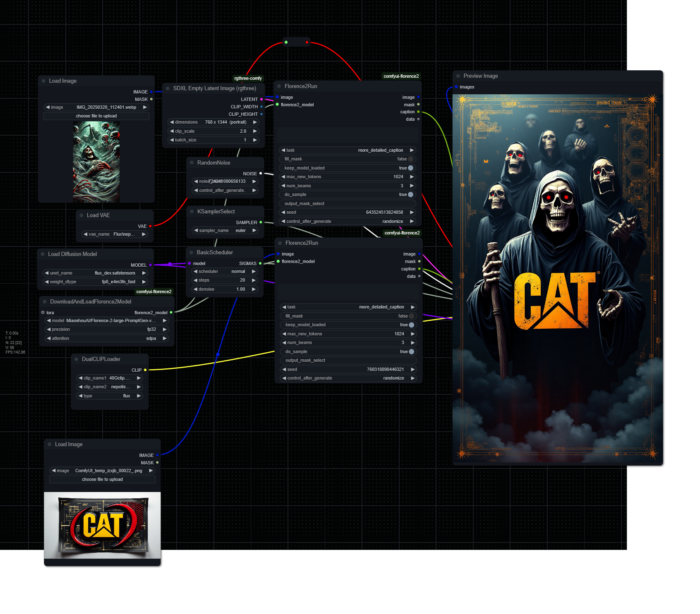Increase batch_size in SDXL Empty Latent Image
The height and width of the screenshot is (614, 700).
(255, 140)
